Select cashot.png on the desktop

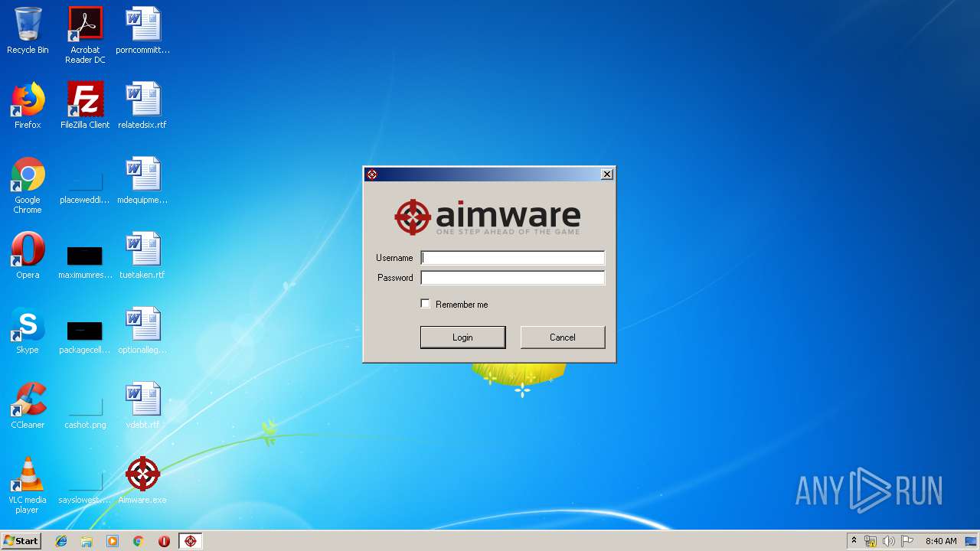click(x=85, y=412)
